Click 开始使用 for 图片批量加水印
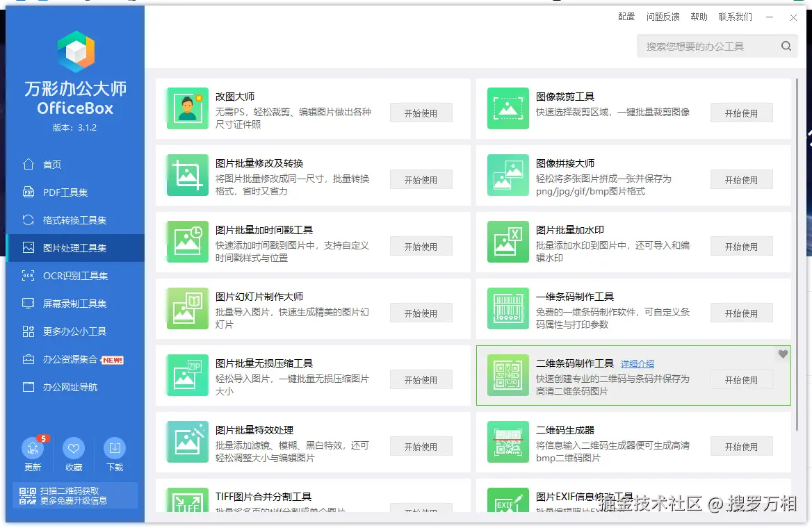This screenshot has height=528, width=812. (x=741, y=247)
